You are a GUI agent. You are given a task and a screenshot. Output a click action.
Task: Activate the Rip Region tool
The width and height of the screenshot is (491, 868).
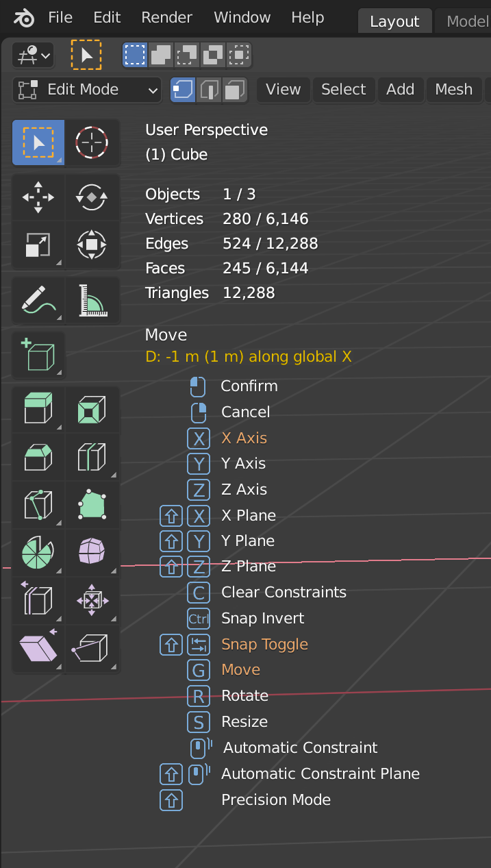coord(92,647)
